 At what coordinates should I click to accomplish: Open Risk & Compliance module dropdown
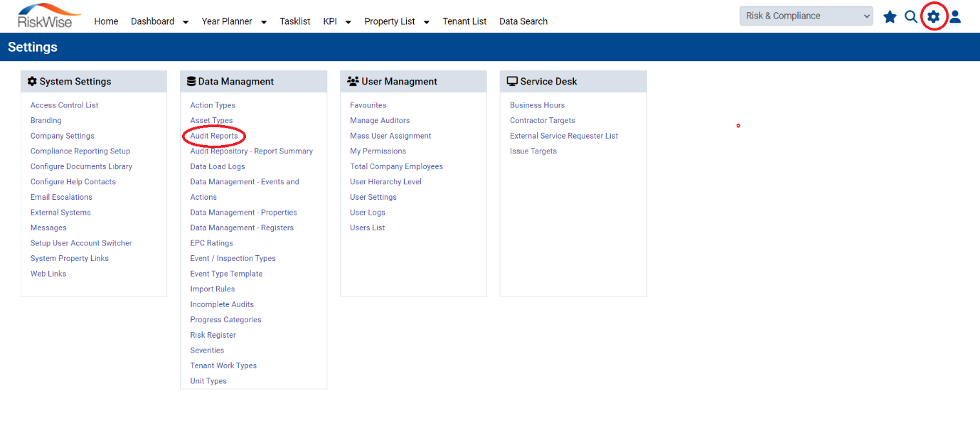coord(806,16)
